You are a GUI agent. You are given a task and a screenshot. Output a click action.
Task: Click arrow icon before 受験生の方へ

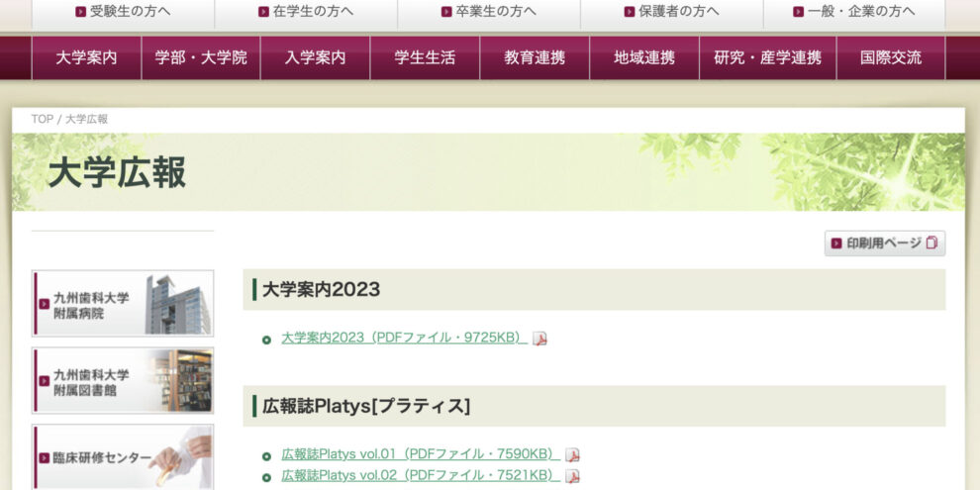pyautogui.click(x=80, y=12)
